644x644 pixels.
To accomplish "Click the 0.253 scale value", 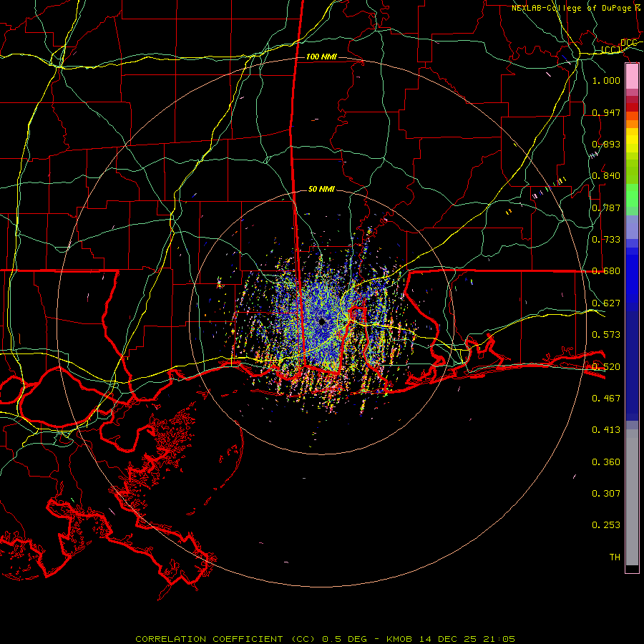I will click(x=606, y=525).
